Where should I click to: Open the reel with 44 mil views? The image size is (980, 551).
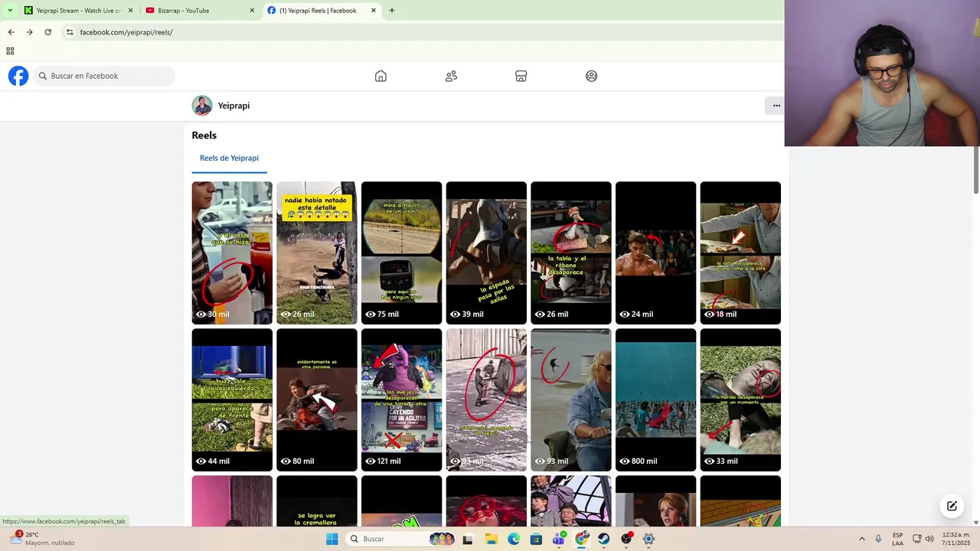232,399
